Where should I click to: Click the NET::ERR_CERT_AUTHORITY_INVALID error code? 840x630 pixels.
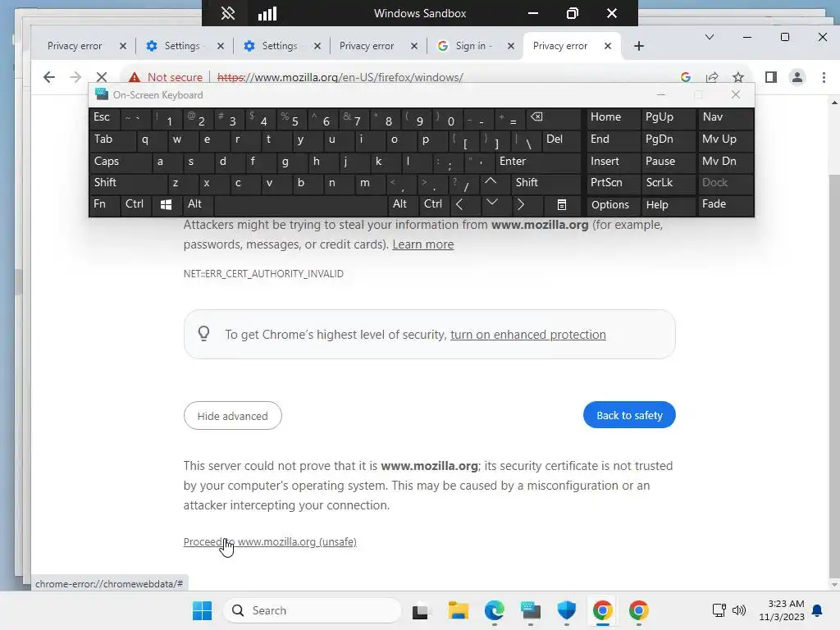pos(263,274)
